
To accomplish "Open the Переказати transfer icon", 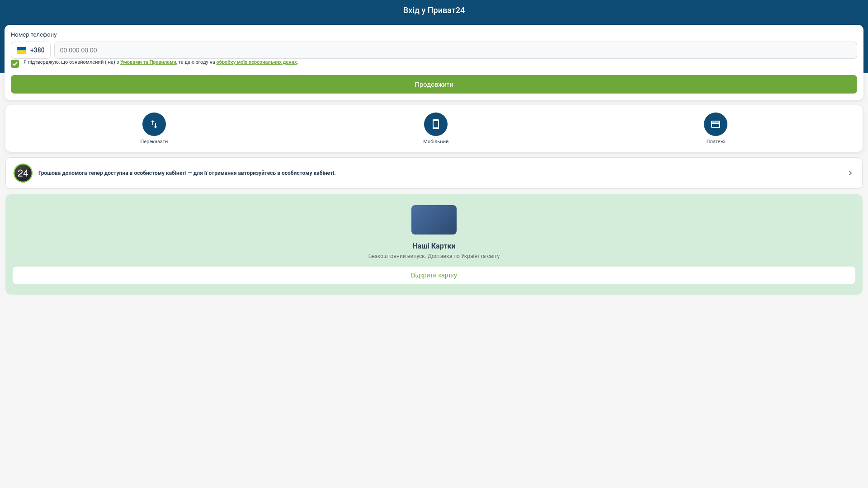I will [154, 124].
